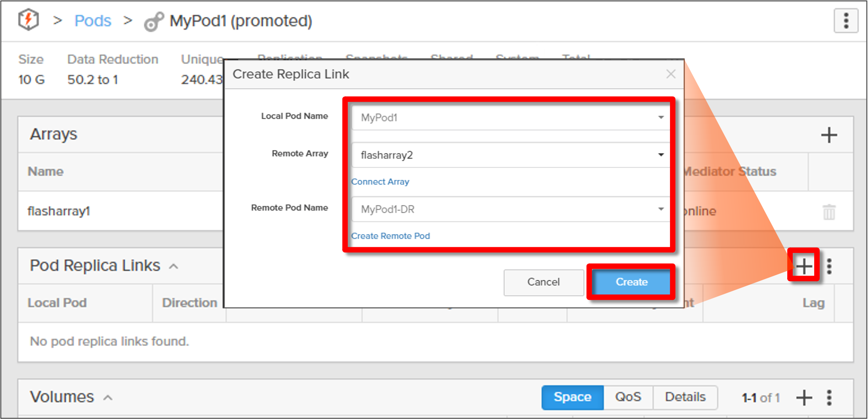Viewport: 868px width, 419px height.
Task: Open Pod Replica Links kebab menu
Action: tap(829, 266)
